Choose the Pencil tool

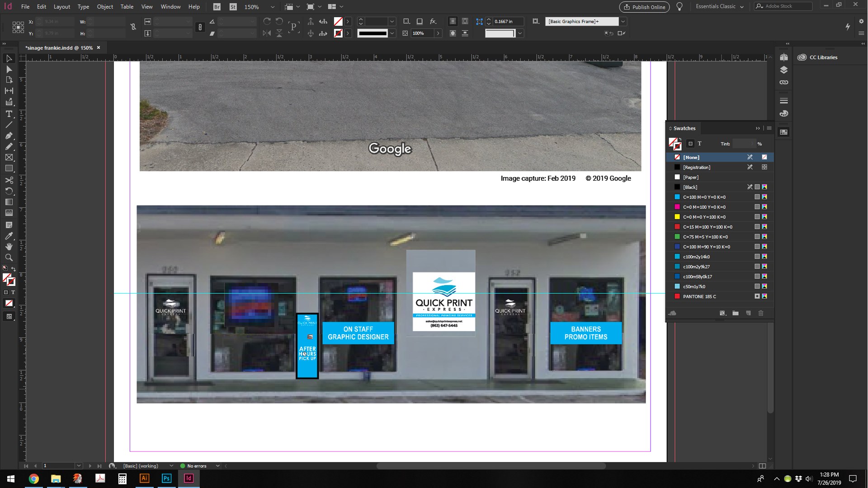(9, 146)
